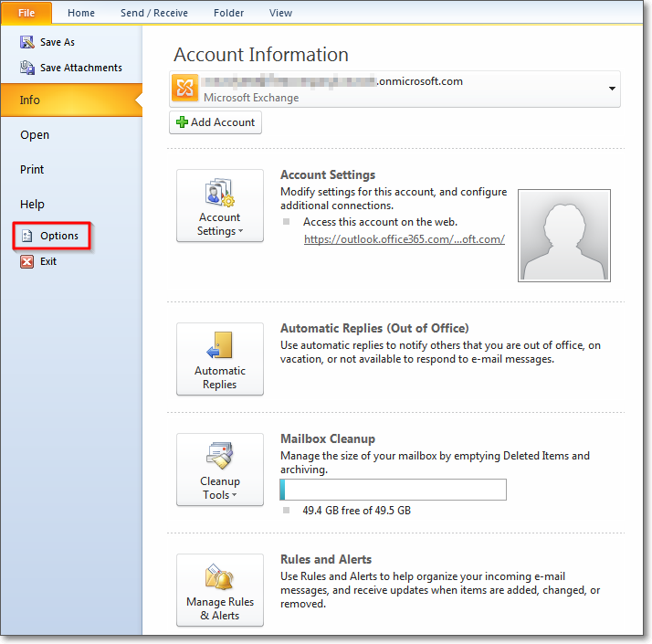Click the '49.4 GB free of 49.5 GB' text
The height and width of the screenshot is (644, 652).
pyautogui.click(x=357, y=511)
